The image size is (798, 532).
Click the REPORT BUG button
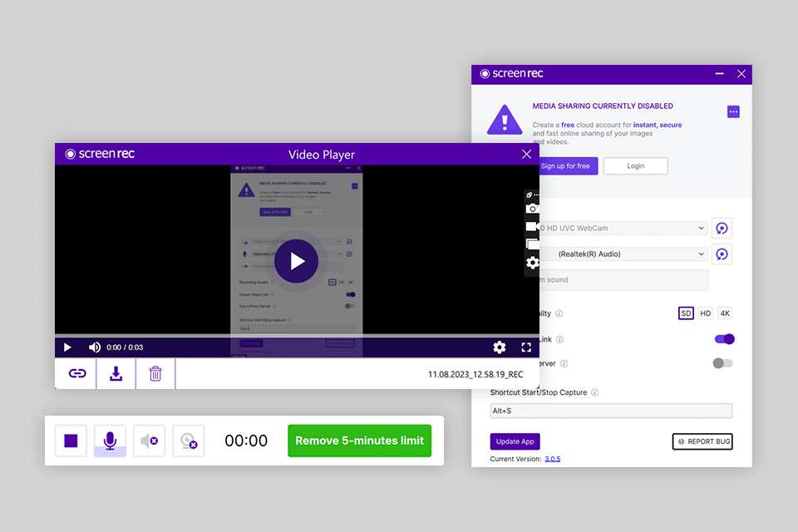click(x=703, y=441)
